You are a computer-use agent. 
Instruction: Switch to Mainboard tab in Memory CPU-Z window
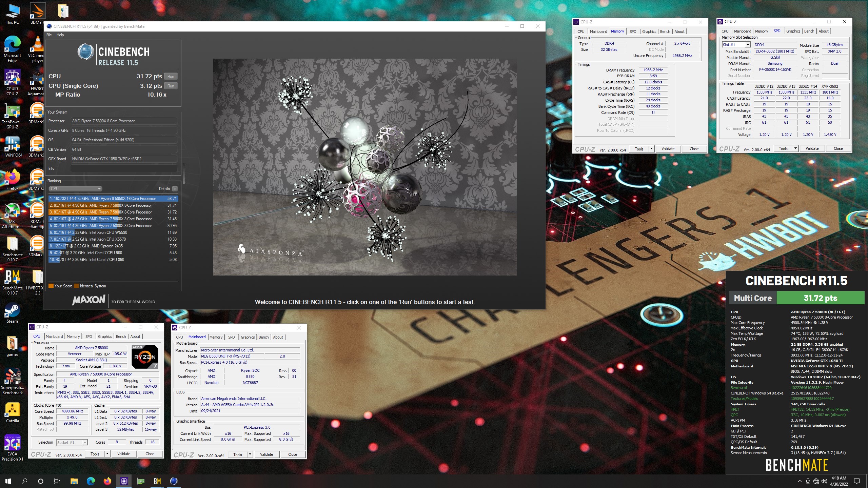(x=598, y=32)
